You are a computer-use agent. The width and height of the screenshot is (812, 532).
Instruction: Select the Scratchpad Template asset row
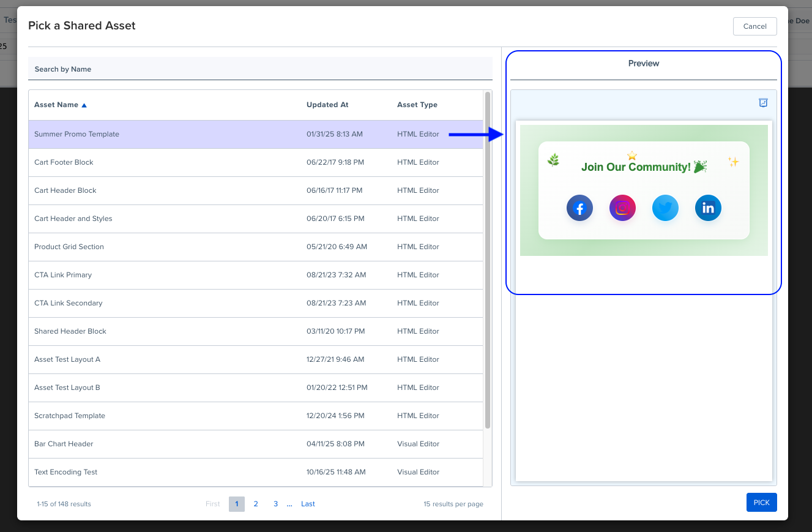70,416
